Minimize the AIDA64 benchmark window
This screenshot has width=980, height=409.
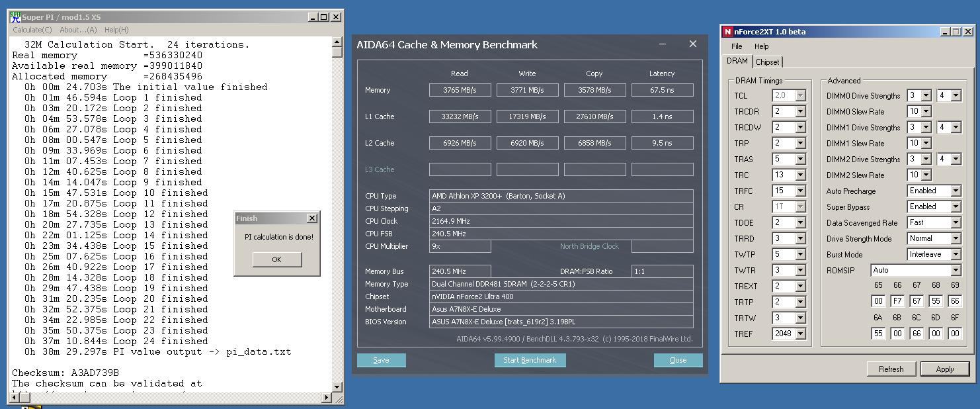click(663, 44)
